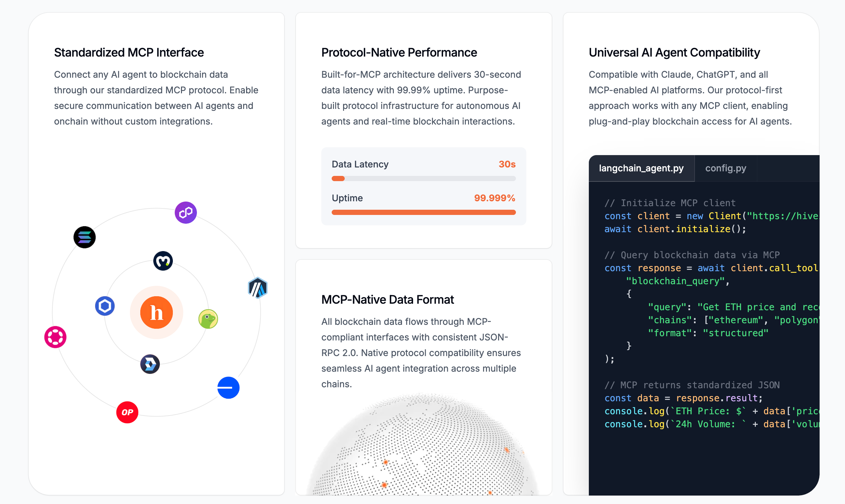Switch to the config.py tab
The height and width of the screenshot is (504, 845).
pos(725,168)
